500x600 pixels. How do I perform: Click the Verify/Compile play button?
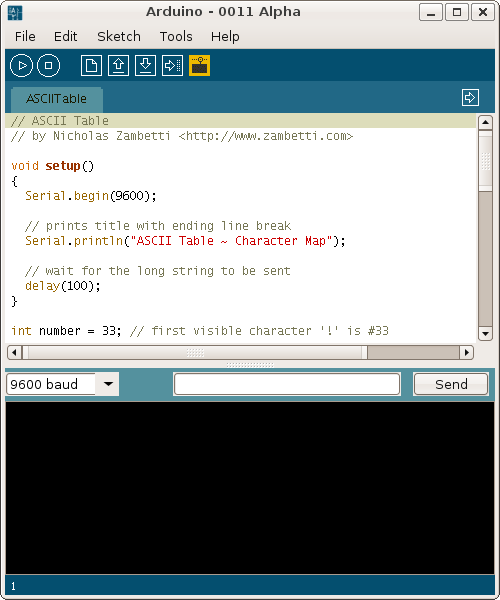(x=21, y=66)
